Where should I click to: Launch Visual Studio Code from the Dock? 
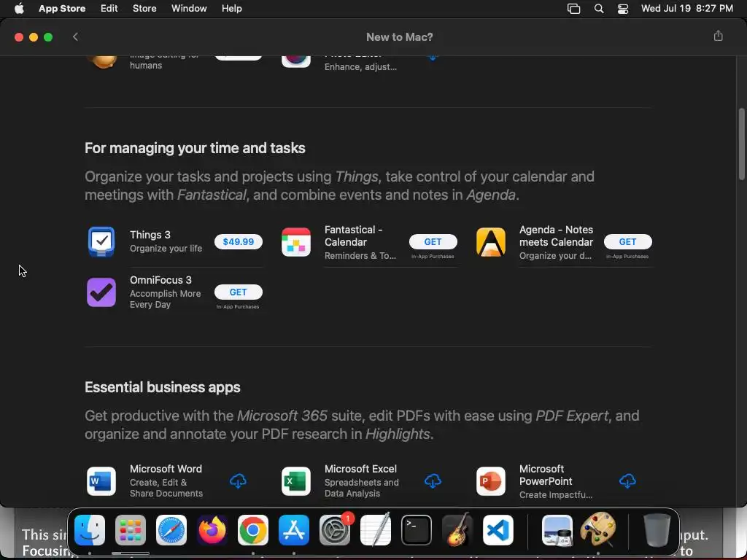click(498, 530)
